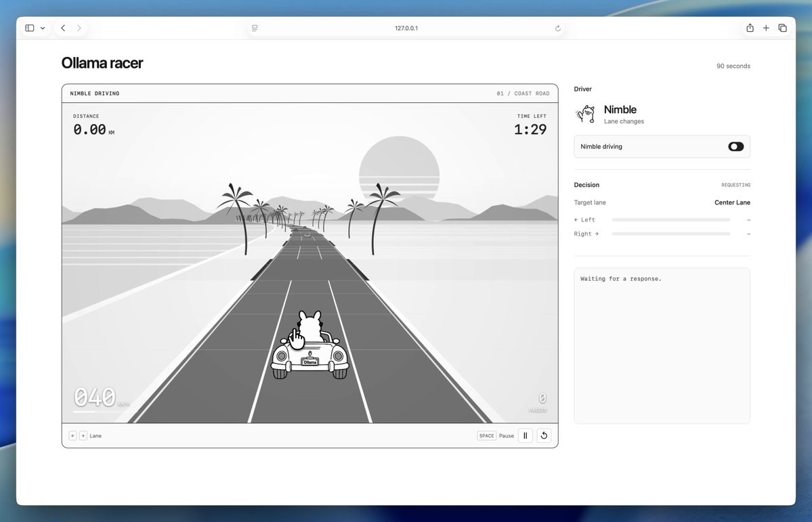
Task: Click the distance value '0.00'
Action: click(89, 129)
